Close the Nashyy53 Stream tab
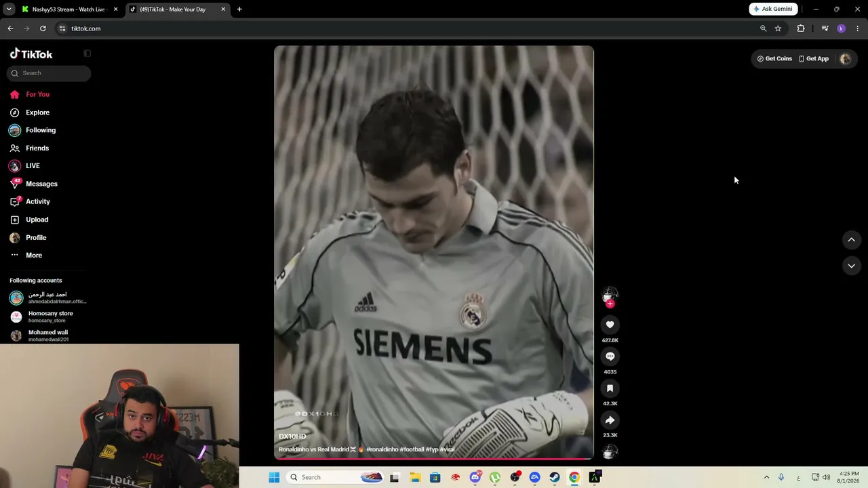This screenshot has height=488, width=868. coord(115,9)
